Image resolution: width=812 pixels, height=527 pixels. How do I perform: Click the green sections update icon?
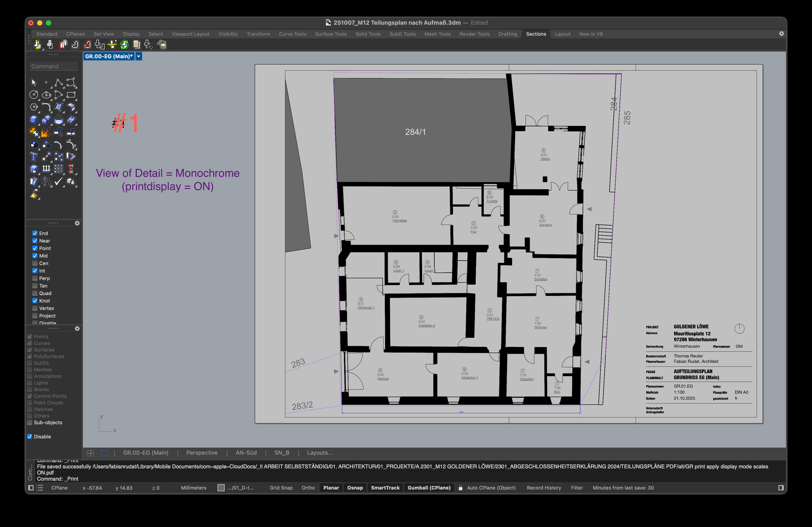tap(124, 44)
